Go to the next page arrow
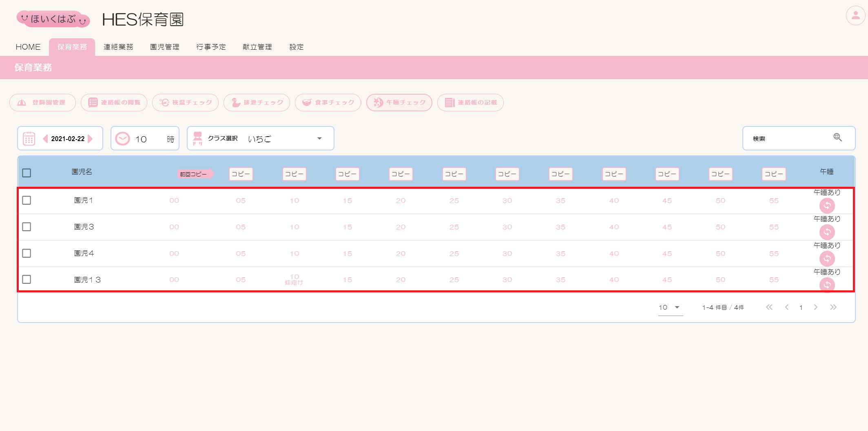This screenshot has height=431, width=868. pos(815,307)
